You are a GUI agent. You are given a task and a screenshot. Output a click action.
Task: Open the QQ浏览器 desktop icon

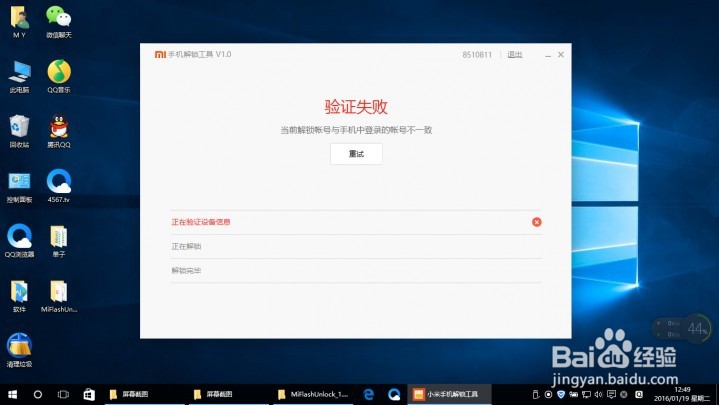click(19, 241)
